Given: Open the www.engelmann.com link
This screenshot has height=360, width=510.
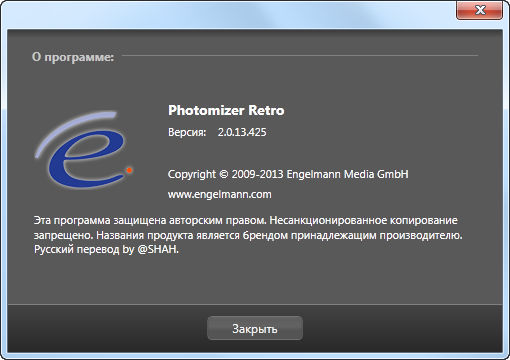Looking at the screenshot, I should click(220, 194).
